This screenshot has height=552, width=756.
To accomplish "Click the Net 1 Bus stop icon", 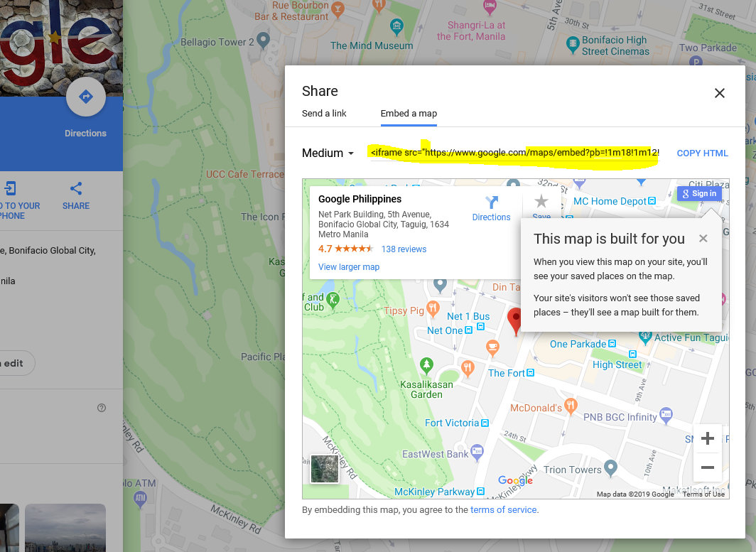I will (x=480, y=327).
